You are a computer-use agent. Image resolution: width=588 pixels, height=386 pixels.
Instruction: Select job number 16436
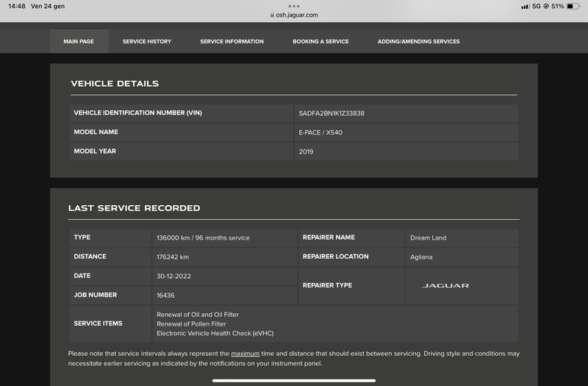tap(165, 296)
